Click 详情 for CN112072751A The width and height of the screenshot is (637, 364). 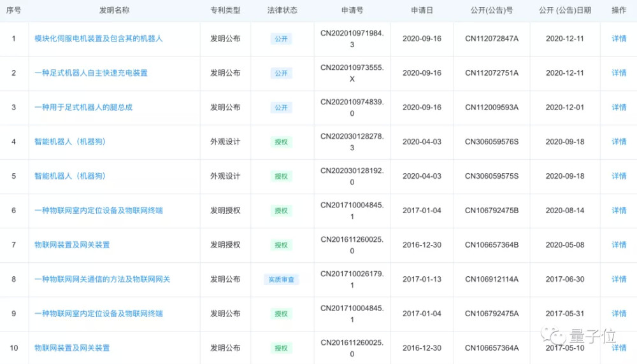[x=619, y=73]
